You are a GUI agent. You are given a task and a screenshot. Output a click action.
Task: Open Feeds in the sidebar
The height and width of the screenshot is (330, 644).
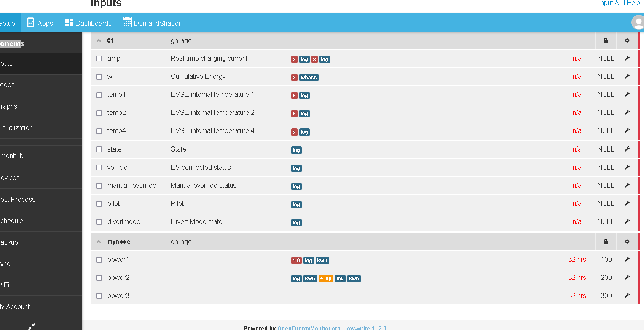(x=41, y=85)
